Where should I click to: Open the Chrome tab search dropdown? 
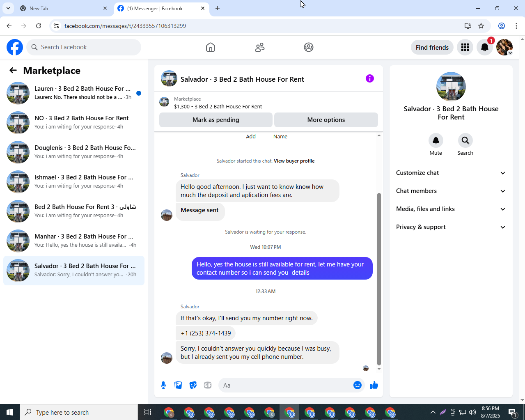click(x=8, y=8)
